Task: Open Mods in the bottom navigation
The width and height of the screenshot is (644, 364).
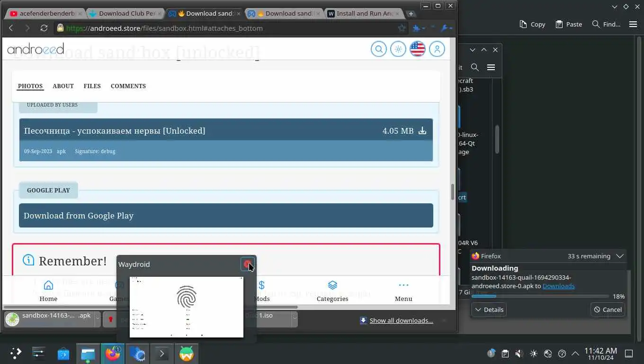Action: click(x=261, y=291)
